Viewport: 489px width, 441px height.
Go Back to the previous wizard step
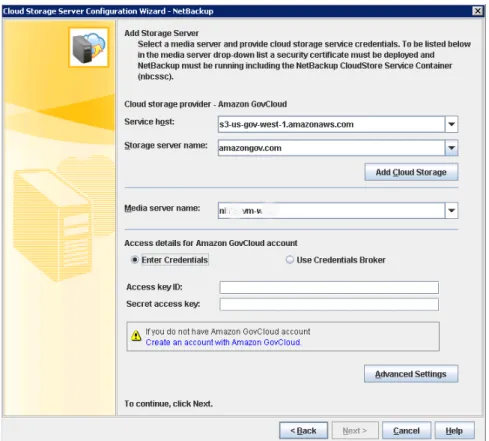coord(303,430)
